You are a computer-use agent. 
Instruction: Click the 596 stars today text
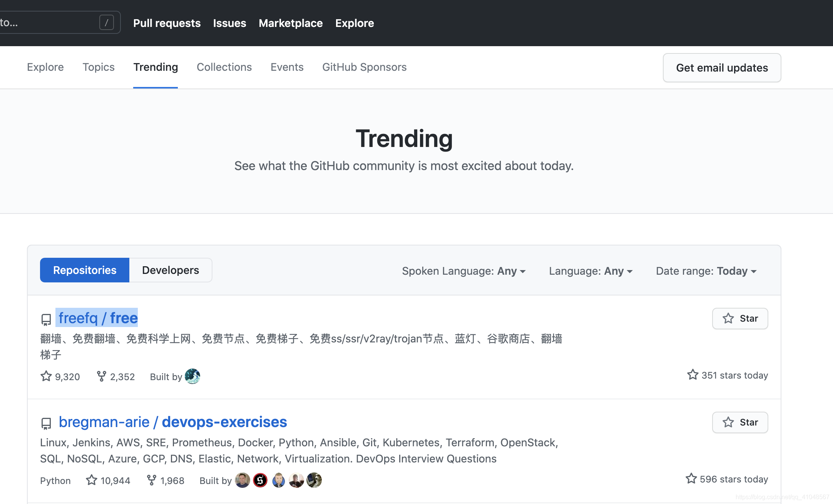pos(727,479)
